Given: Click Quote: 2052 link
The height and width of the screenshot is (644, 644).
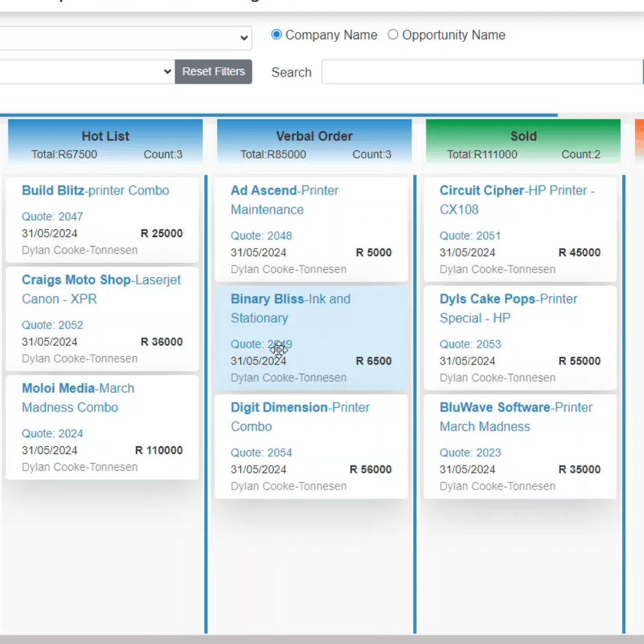Looking at the screenshot, I should pyautogui.click(x=53, y=325).
